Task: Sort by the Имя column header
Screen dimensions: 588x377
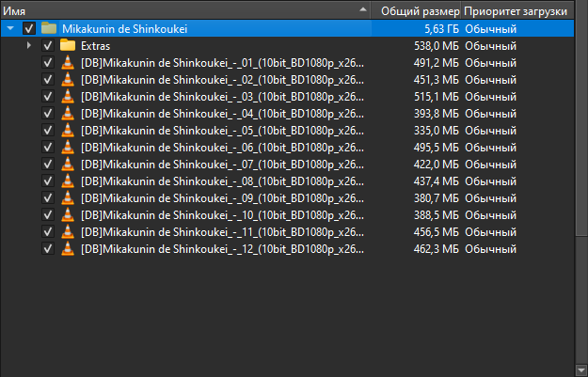Action: point(141,11)
